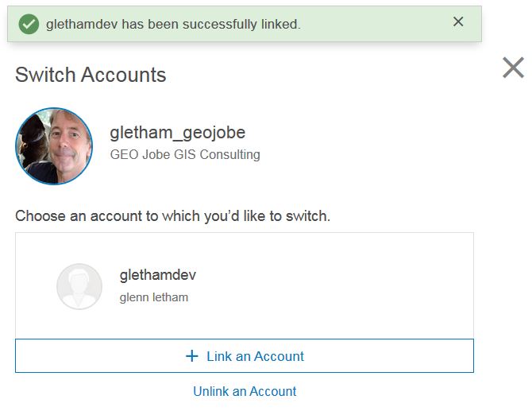Click the Switch Accounts heading
Viewport: 532px width, 411px height.
point(91,76)
